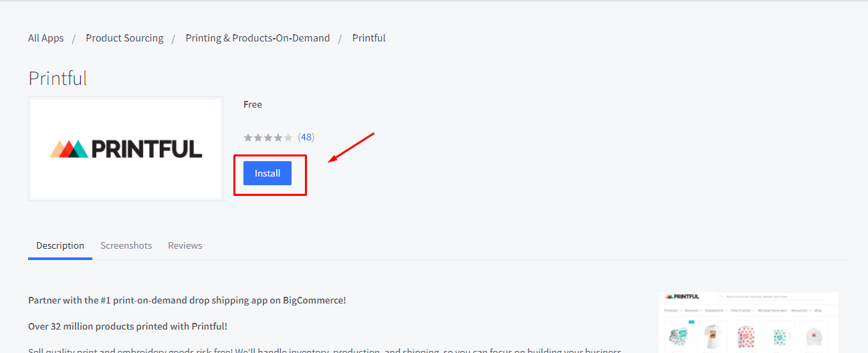
Task: Click the first rating star
Action: [x=248, y=138]
